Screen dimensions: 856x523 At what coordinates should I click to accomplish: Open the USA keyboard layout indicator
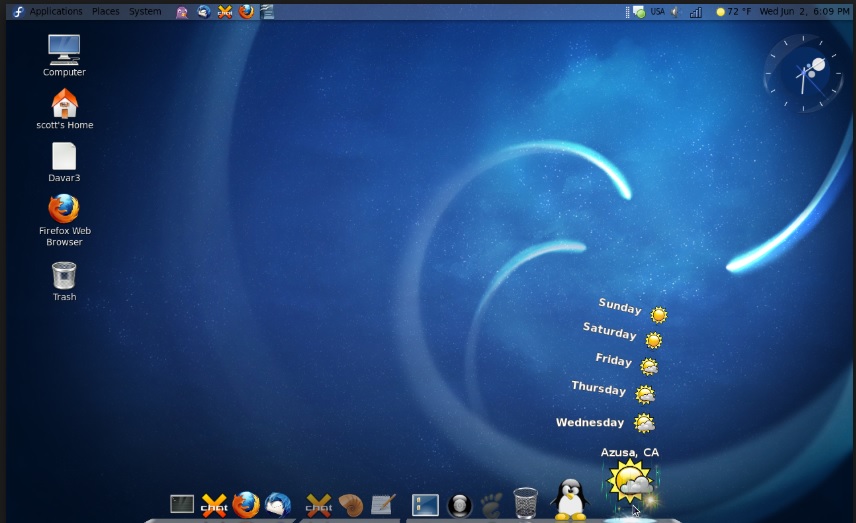[x=657, y=12]
